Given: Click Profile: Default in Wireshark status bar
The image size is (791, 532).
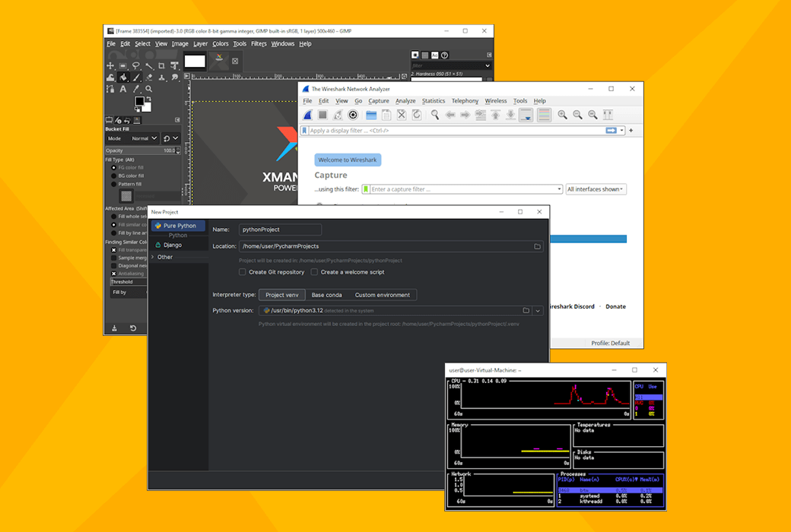Looking at the screenshot, I should [x=611, y=343].
